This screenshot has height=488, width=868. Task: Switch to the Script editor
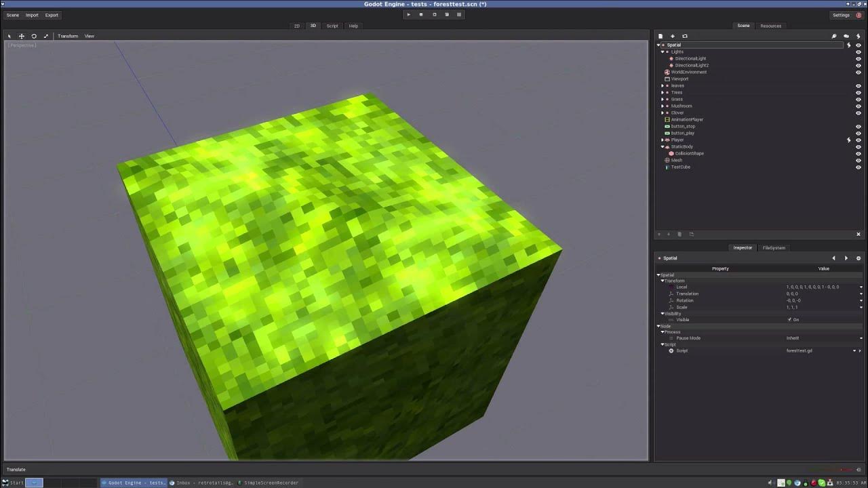coord(332,26)
